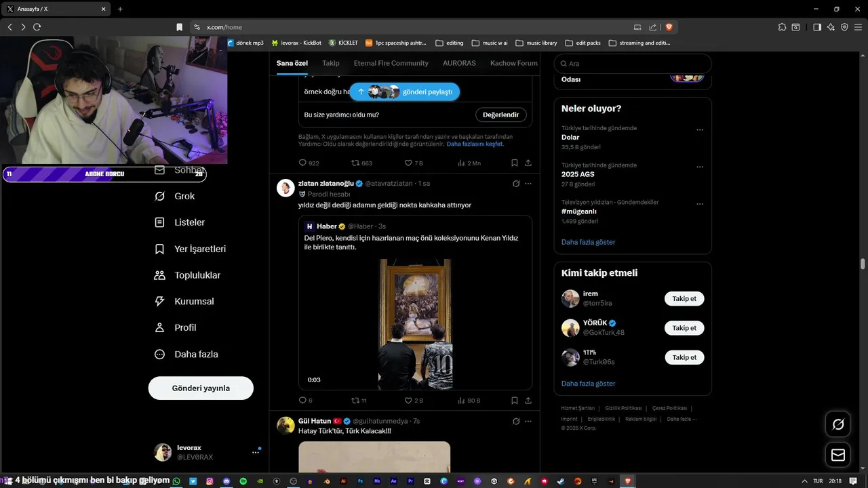
Task: Bookmark zlatan zlatanoğlu's post
Action: (515, 401)
